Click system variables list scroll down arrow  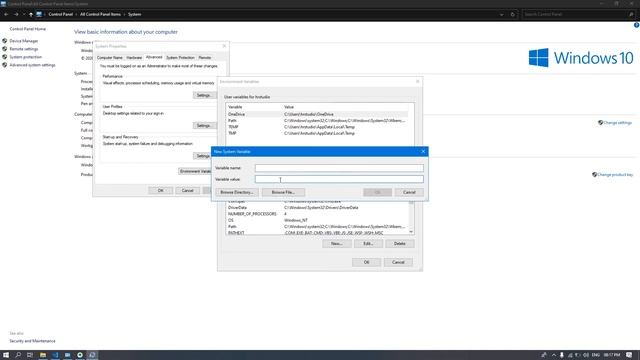point(411,232)
